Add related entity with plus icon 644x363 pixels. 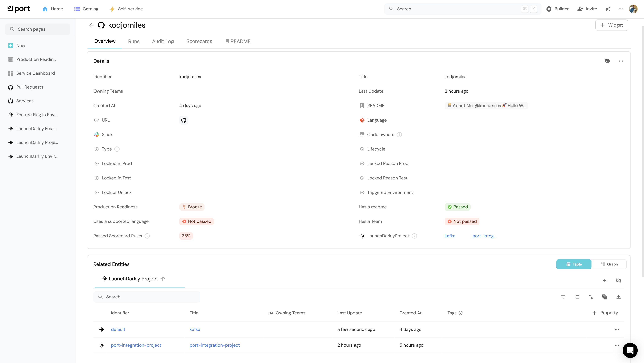(605, 281)
